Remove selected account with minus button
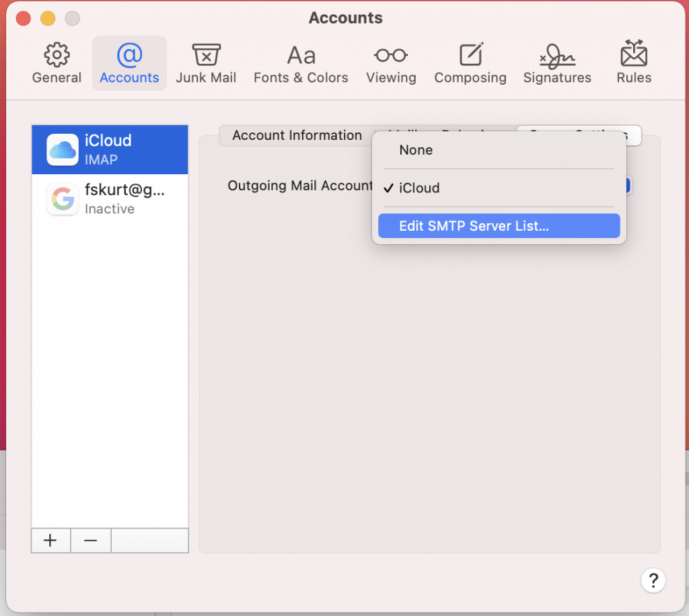 [91, 540]
